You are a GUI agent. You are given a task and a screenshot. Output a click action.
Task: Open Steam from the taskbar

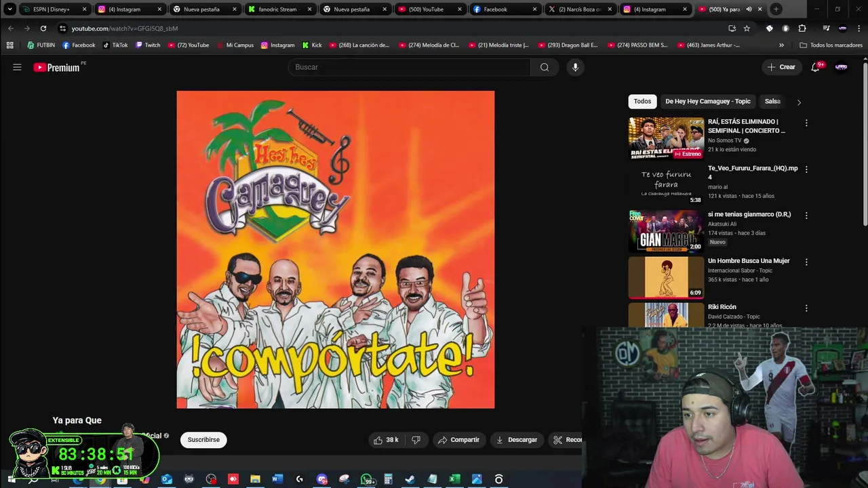tap(410, 479)
